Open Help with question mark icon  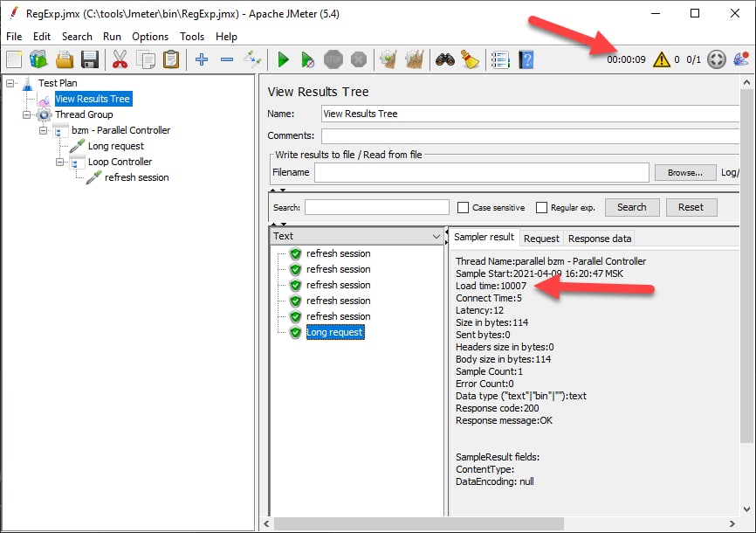coord(526,60)
